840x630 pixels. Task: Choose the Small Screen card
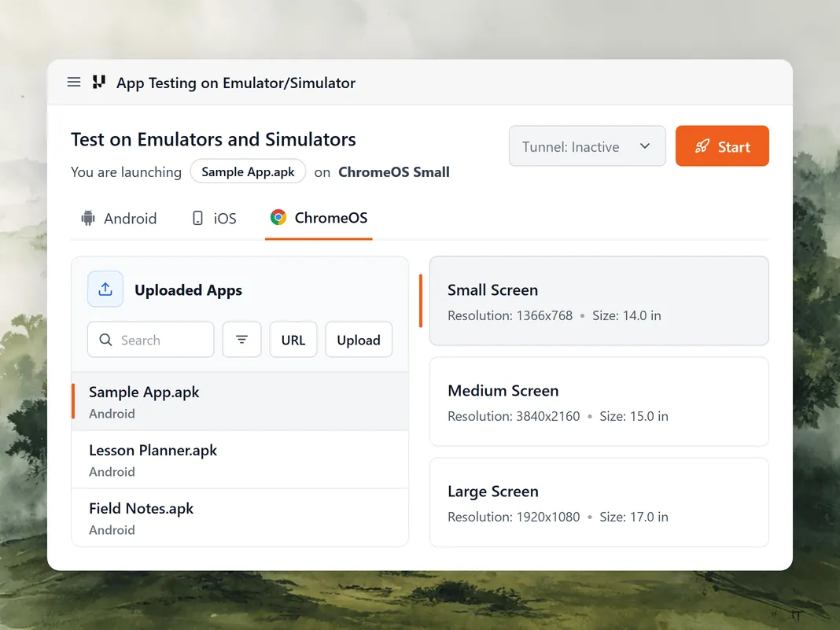click(599, 301)
